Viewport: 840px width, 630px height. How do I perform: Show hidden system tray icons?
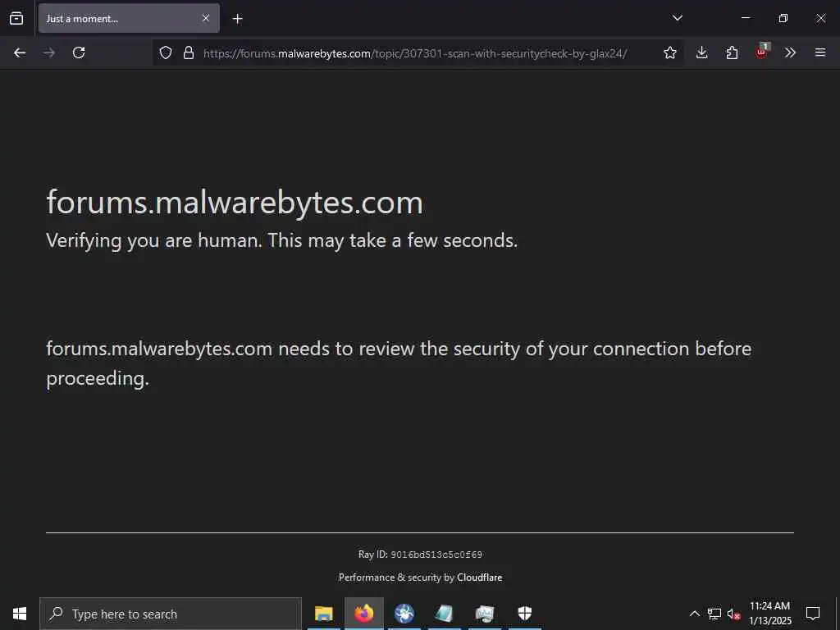[x=694, y=614]
